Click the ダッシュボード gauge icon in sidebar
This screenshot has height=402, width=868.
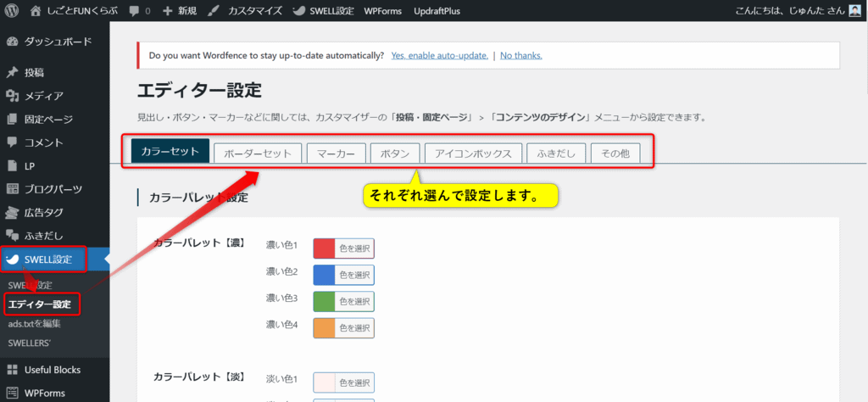click(12, 42)
